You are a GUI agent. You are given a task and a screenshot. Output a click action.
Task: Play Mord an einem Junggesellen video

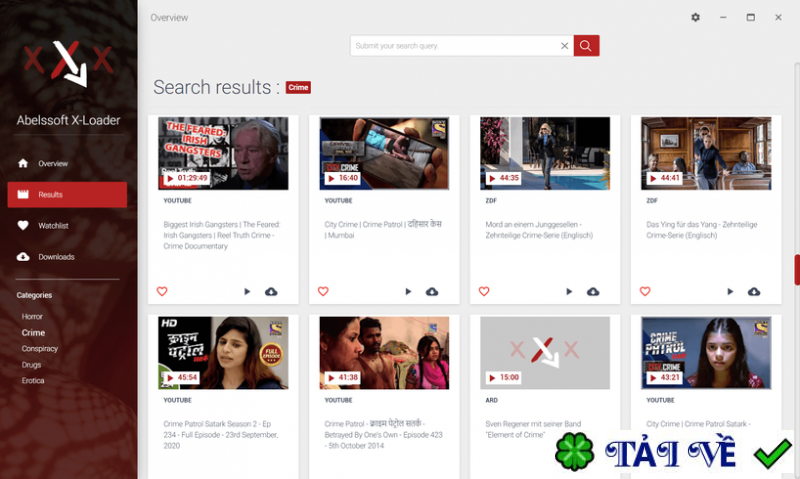(x=569, y=292)
